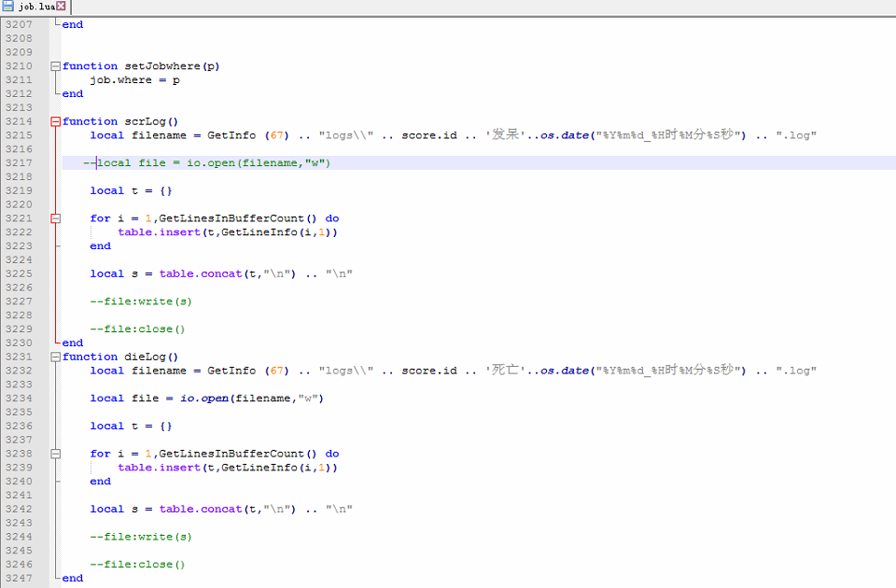
Task: Click the '--file:close()' comment on line 3229
Action: click(137, 329)
